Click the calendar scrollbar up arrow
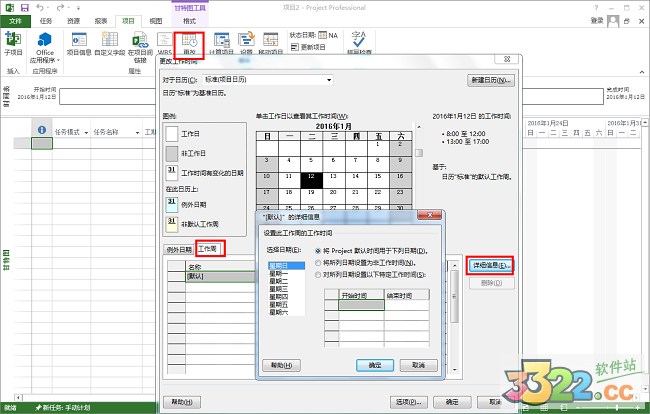This screenshot has width=650, height=414. (419, 126)
